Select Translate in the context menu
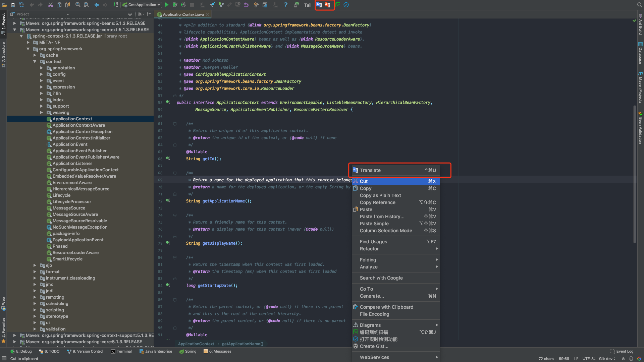The height and width of the screenshot is (362, 644). click(370, 170)
